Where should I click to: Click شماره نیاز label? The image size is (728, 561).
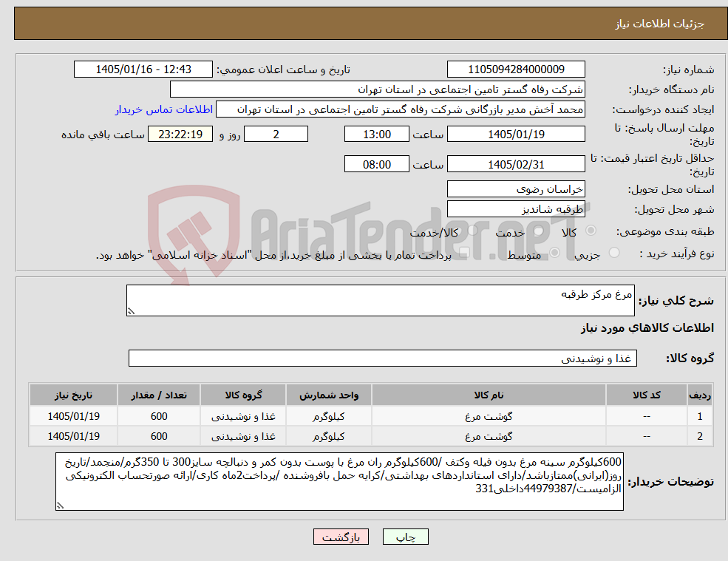[688, 69]
